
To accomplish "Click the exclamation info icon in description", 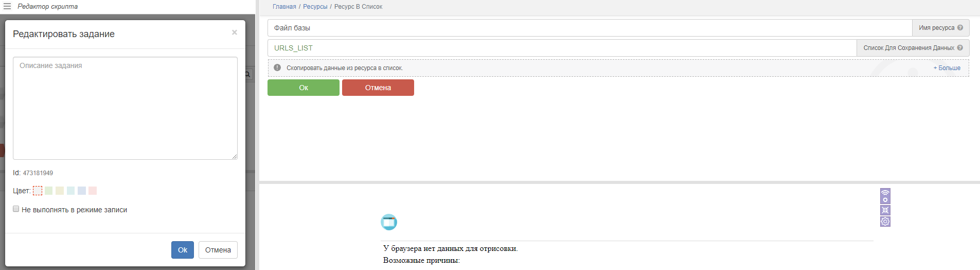I will point(277,67).
